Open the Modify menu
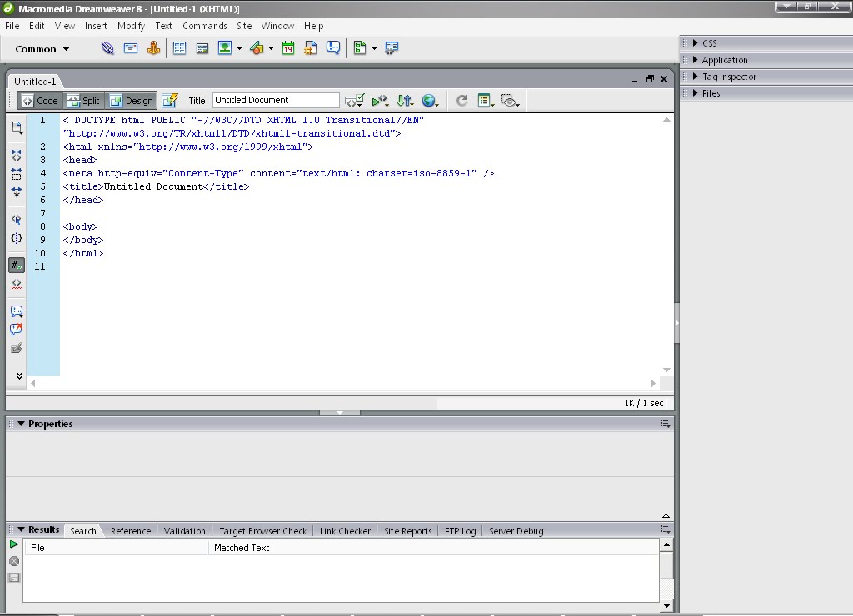The width and height of the screenshot is (853, 616). [131, 26]
